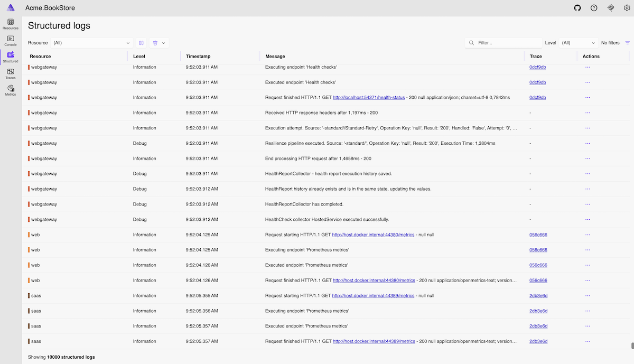Select the Structured logs sidebar icon

[10, 57]
